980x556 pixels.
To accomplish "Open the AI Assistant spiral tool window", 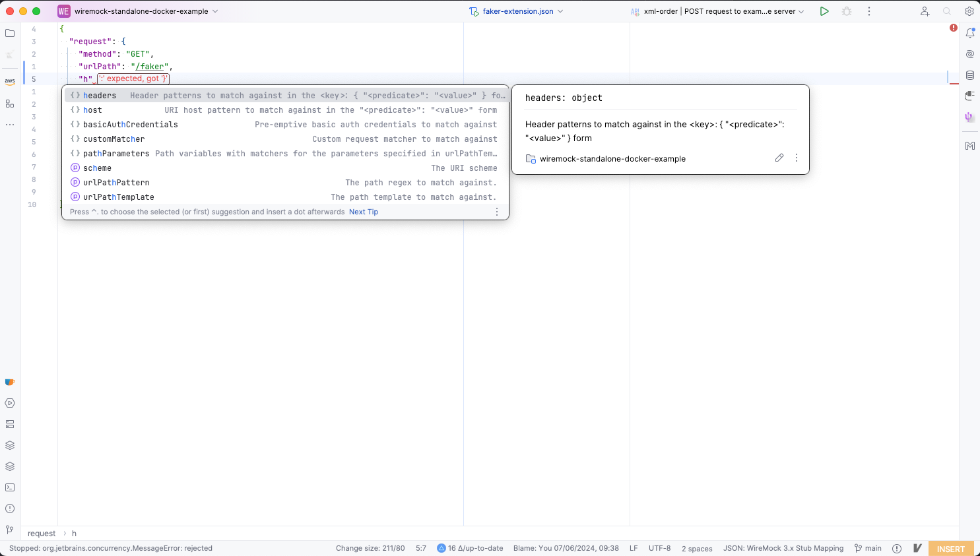I will coord(970,54).
